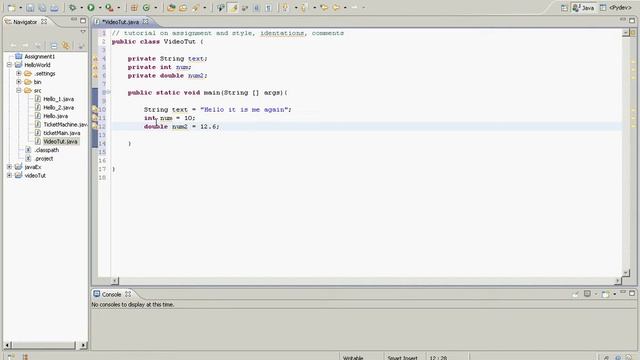Select Hello.java in the Navigator
This screenshot has height=360, width=640.
tap(56, 116)
